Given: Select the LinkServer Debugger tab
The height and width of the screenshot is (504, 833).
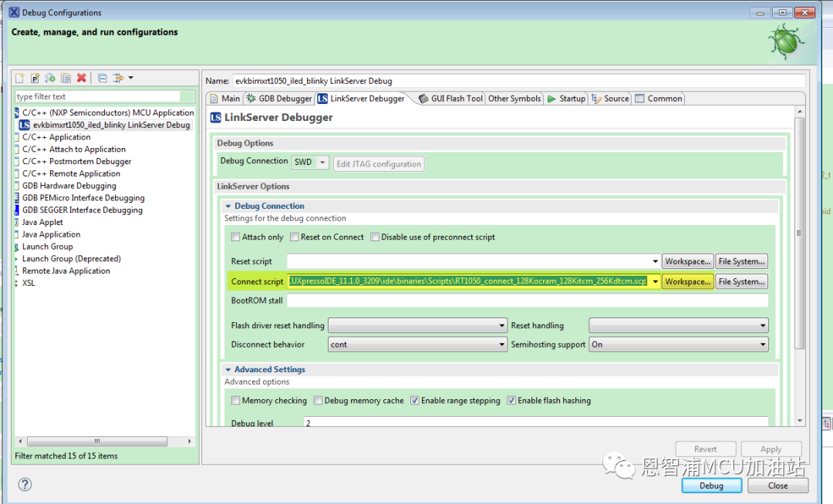Looking at the screenshot, I should (361, 99).
